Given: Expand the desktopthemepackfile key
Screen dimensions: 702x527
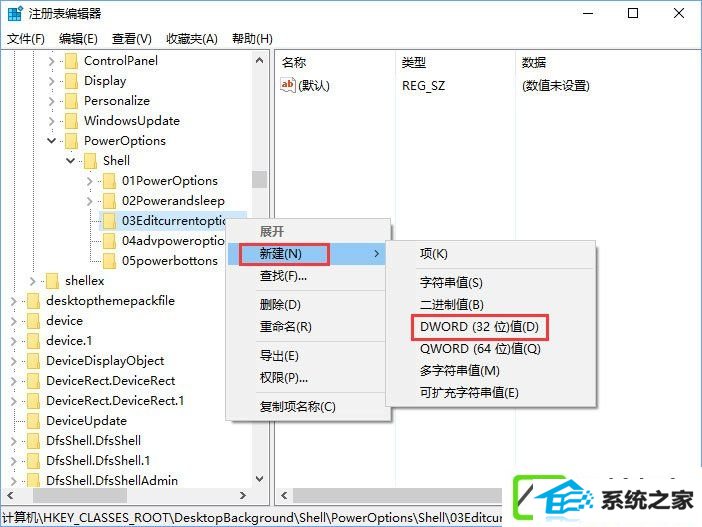Looking at the screenshot, I should click(13, 301).
